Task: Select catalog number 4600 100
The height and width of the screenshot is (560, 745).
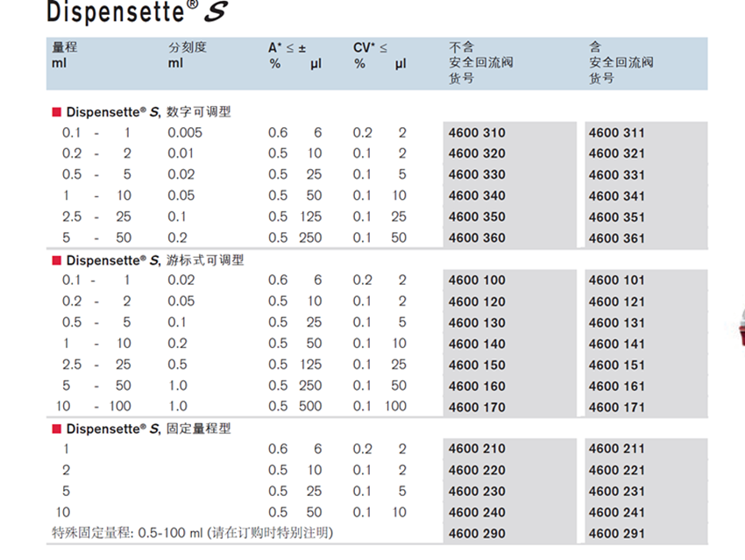Action: pos(477,280)
